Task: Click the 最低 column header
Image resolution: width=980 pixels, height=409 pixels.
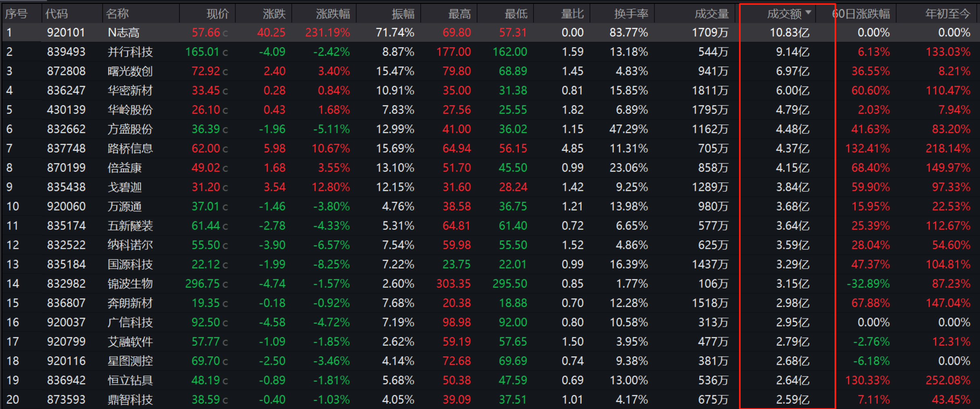Action: (516, 14)
